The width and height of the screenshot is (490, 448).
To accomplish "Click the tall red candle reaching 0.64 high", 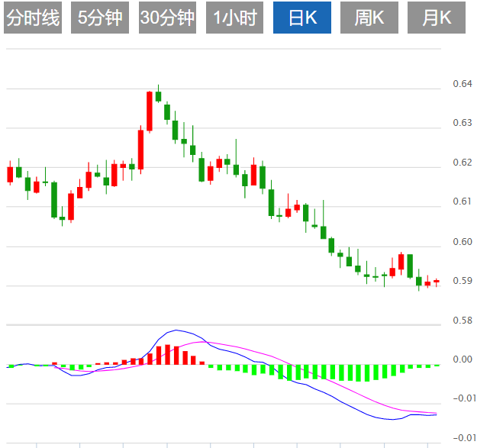I will (150, 111).
